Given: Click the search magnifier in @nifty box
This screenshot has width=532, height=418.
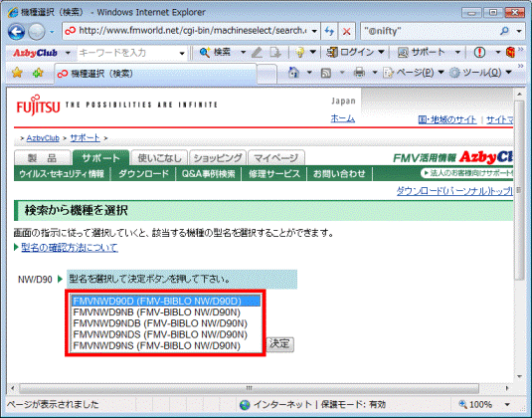Looking at the screenshot, I should click(x=504, y=31).
